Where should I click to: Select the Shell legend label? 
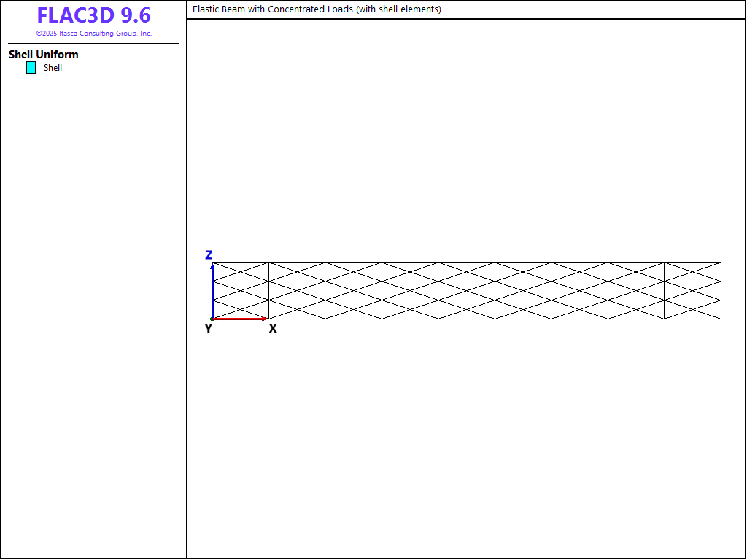[x=53, y=68]
